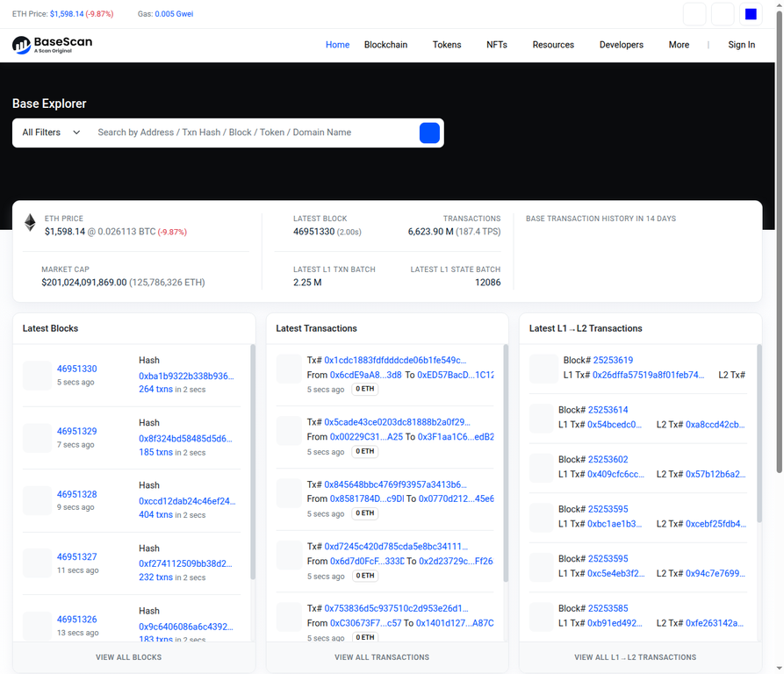
Task: Click the Latest Transactions panel scrollbar
Action: [x=506, y=463]
